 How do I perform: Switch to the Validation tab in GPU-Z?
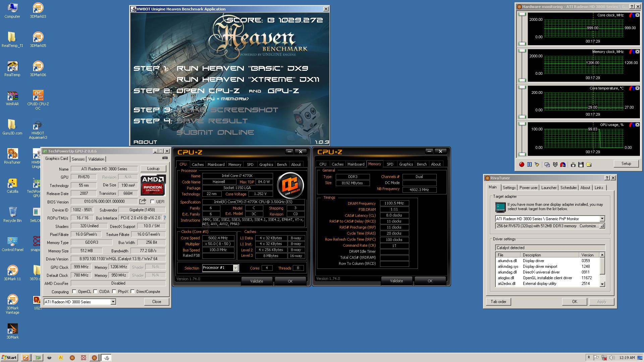click(96, 159)
